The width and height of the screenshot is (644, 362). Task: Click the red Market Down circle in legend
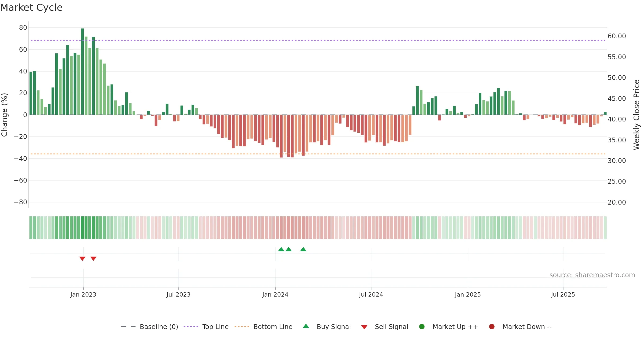(x=492, y=327)
